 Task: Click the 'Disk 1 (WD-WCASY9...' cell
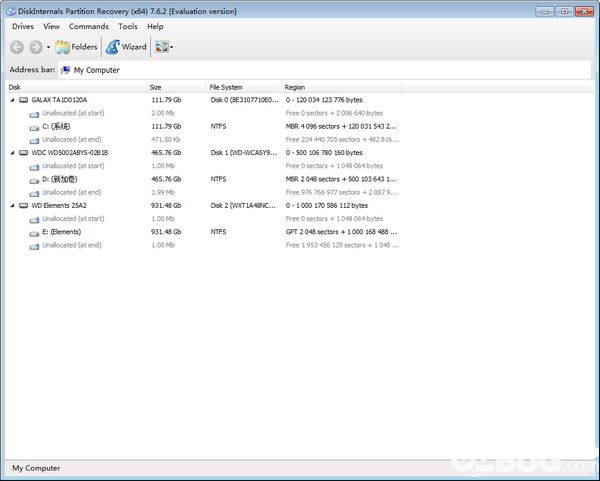pos(243,153)
